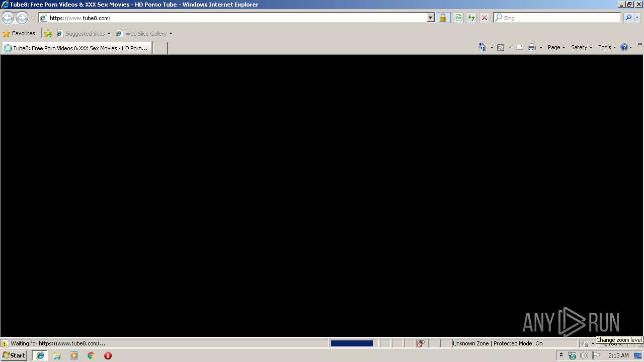Open the Tools menu

point(607,47)
